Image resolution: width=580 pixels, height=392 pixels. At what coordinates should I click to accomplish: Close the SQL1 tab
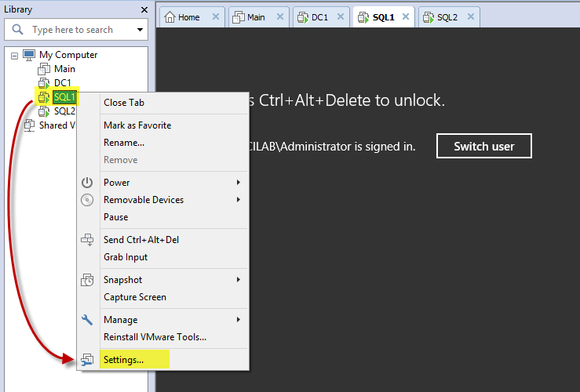(x=406, y=16)
